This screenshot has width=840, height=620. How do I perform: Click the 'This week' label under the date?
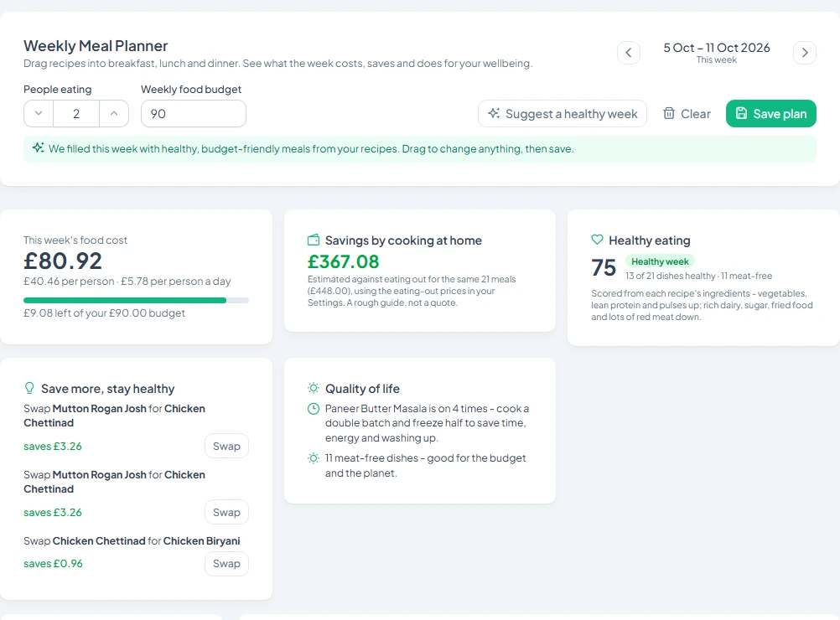tap(717, 60)
